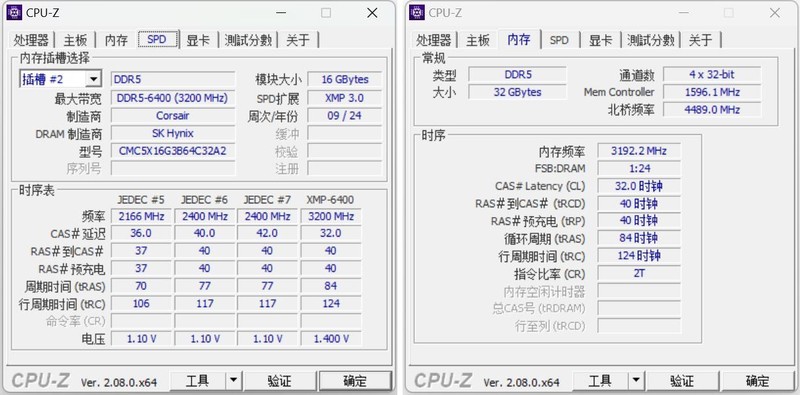This screenshot has width=800, height=395.
Task: Click the 4489.0 MHz 北桥频率 field
Action: pyautogui.click(x=712, y=110)
